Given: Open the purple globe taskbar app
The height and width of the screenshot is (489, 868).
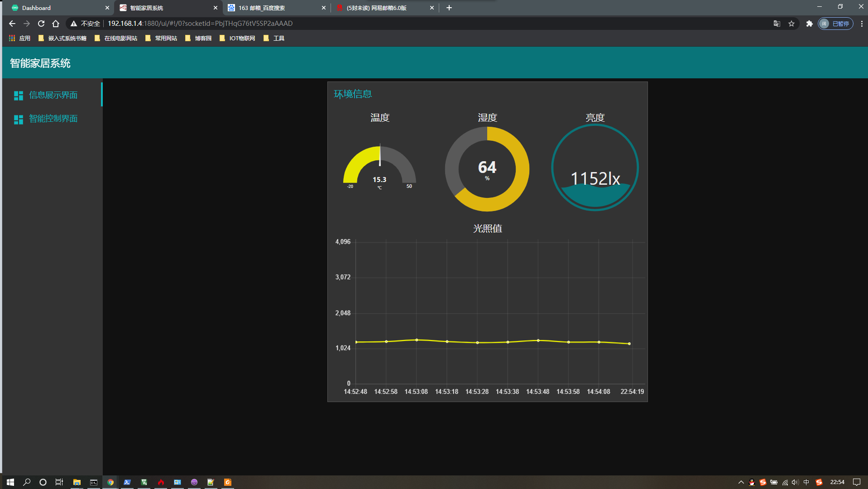Looking at the screenshot, I should pyautogui.click(x=194, y=482).
